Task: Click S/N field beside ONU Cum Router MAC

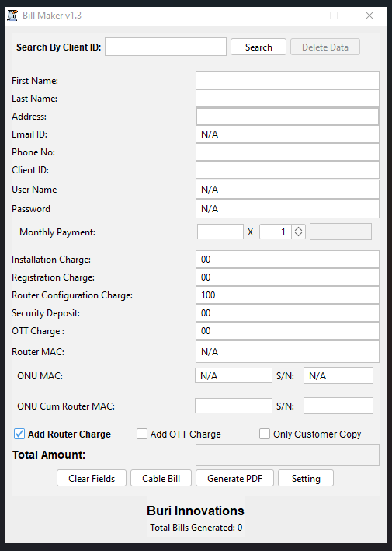Action: coord(338,406)
